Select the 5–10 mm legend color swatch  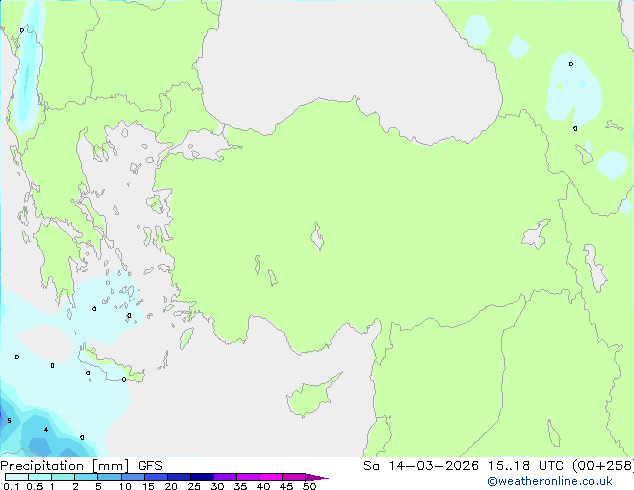[109, 477]
